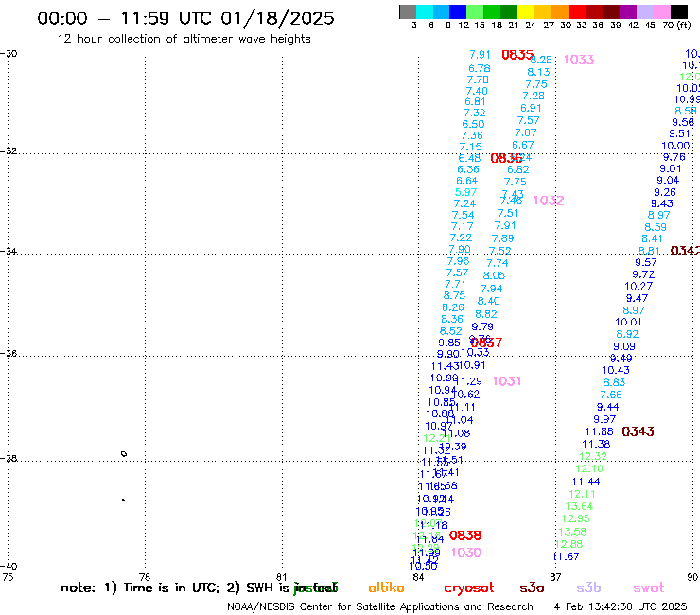Click the cyan 6 ft legend swatch
The image size is (700, 615).
tap(425, 11)
